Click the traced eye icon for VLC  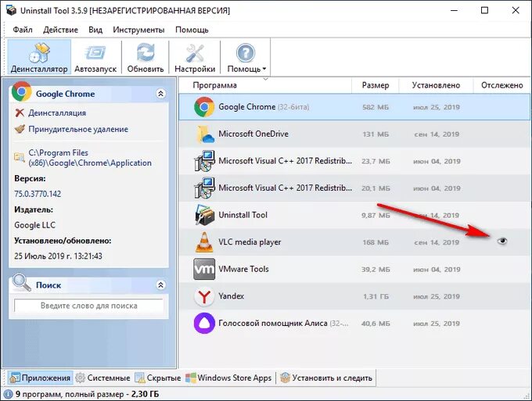[502, 241]
